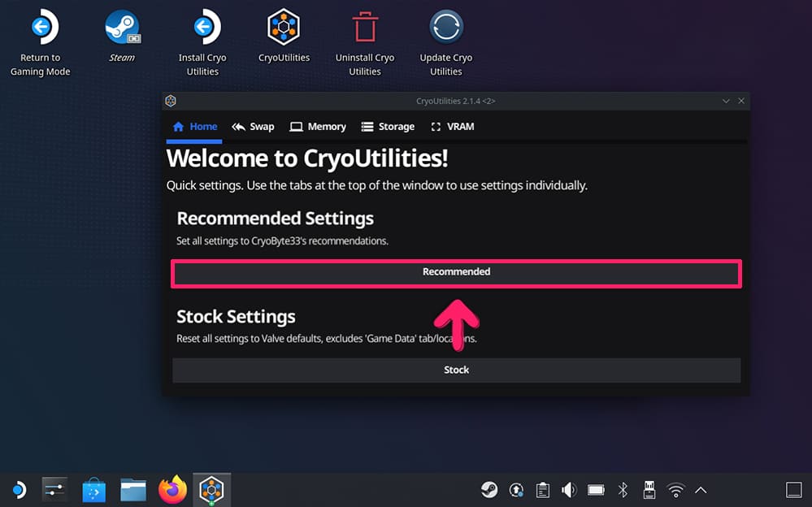This screenshot has height=507, width=812.
Task: Minimize the CryoUtilities window with the chevron
Action: pos(726,101)
